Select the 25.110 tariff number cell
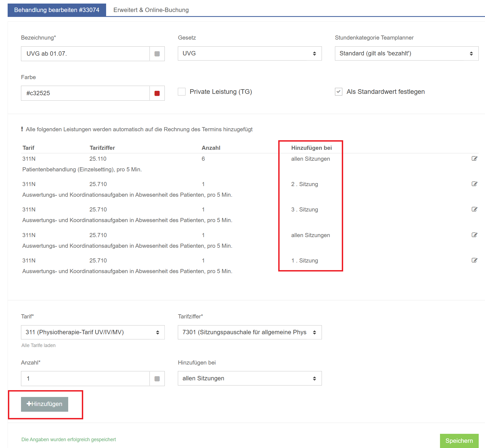The width and height of the screenshot is (485, 448). click(x=98, y=159)
